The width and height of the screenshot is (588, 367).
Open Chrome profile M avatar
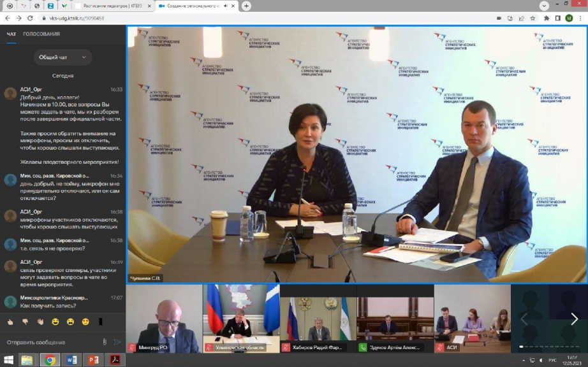point(569,18)
